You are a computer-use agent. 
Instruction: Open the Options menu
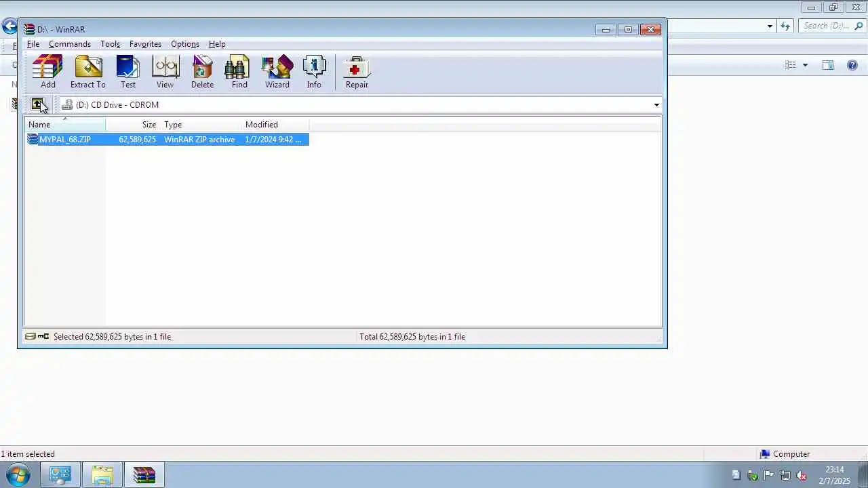pyautogui.click(x=185, y=44)
